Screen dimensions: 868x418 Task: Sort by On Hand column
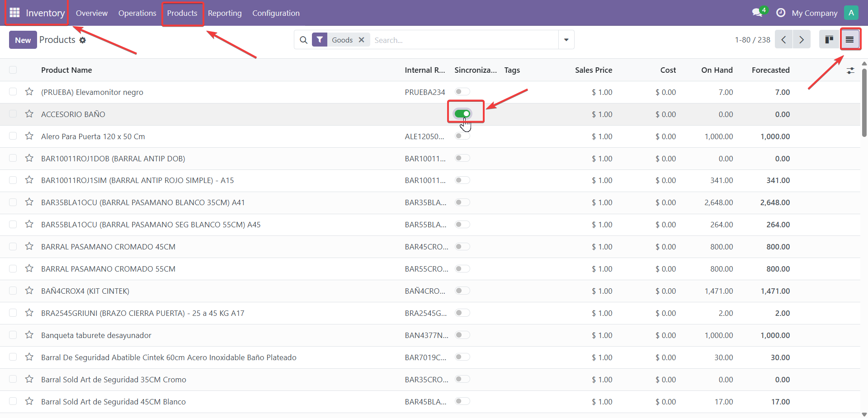[717, 70]
